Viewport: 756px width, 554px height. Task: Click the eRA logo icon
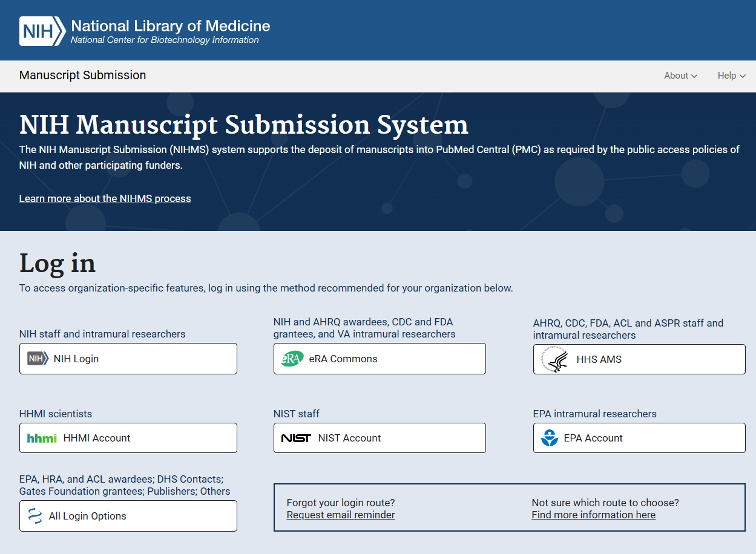tap(292, 359)
